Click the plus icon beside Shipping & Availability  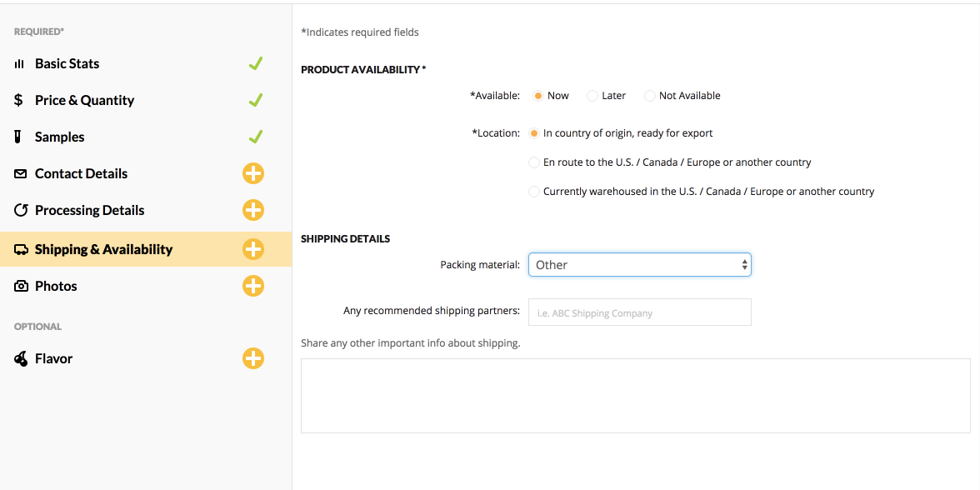[x=253, y=249]
